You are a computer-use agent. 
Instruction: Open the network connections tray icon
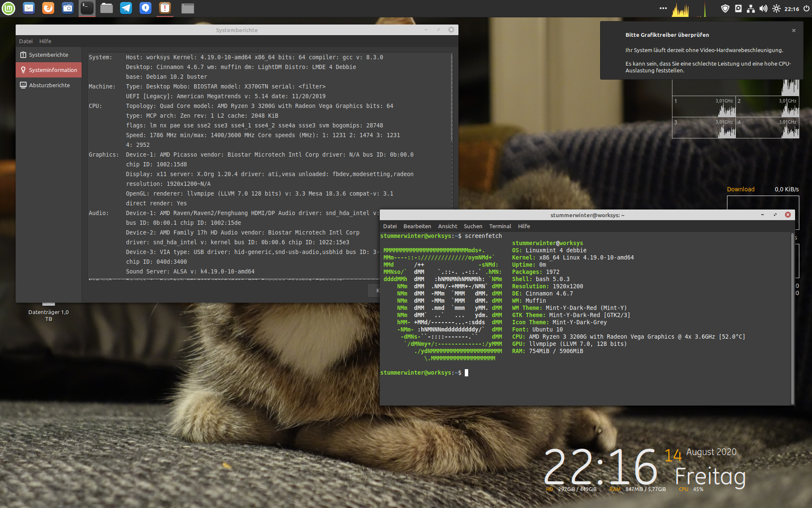coord(751,8)
